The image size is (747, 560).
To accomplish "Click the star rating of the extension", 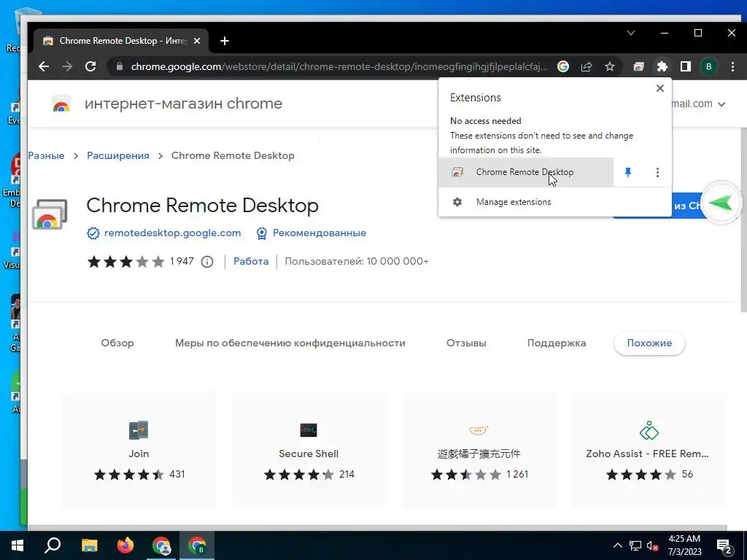I will point(125,262).
